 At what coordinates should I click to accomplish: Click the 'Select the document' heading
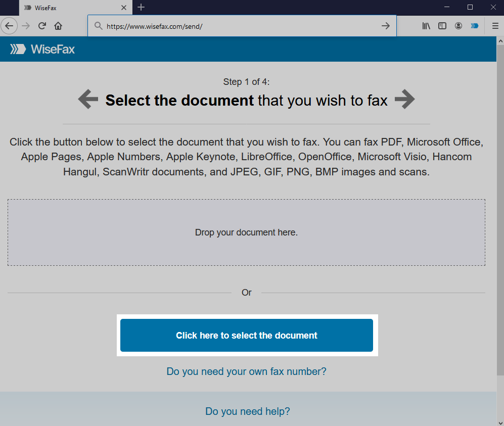pyautogui.click(x=179, y=100)
